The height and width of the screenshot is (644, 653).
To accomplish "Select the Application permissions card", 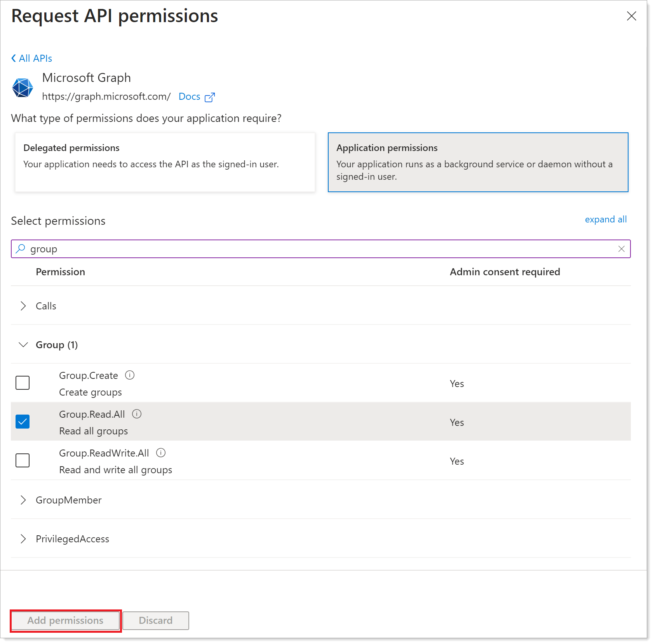I will tap(478, 162).
